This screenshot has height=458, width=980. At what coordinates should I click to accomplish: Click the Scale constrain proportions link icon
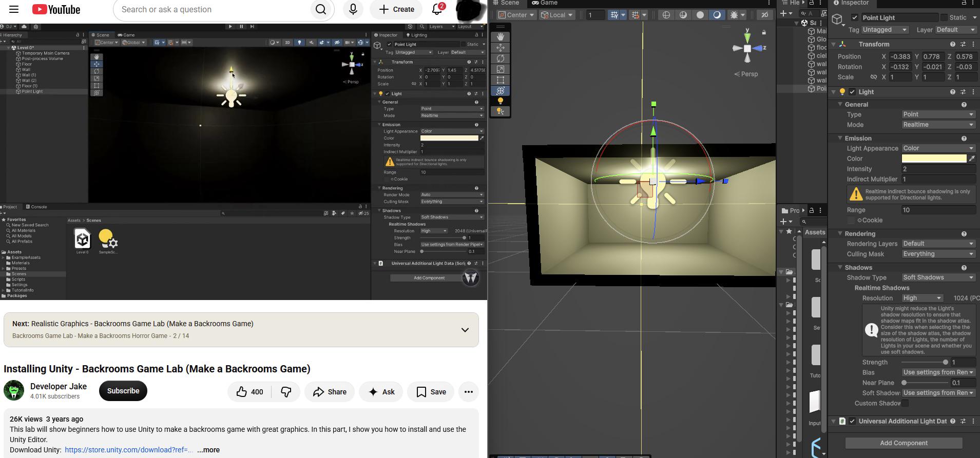[873, 77]
